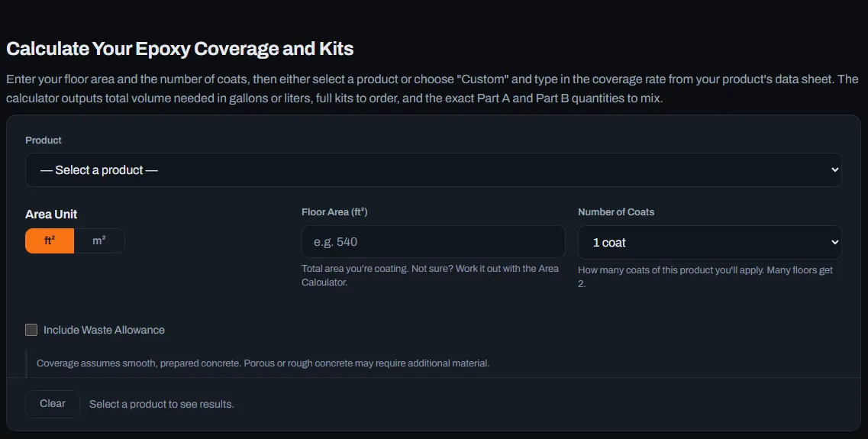The image size is (868, 439).
Task: Select the ft² area unit
Action: click(50, 240)
